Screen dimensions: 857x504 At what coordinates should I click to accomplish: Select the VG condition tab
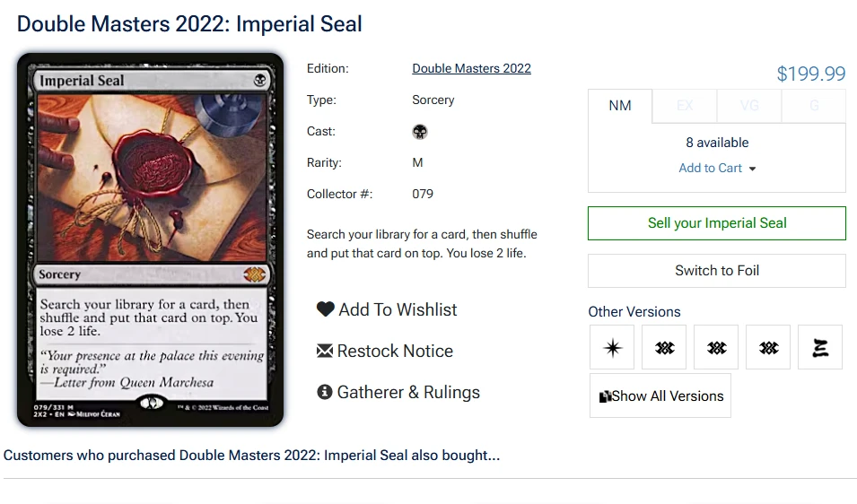(x=749, y=106)
